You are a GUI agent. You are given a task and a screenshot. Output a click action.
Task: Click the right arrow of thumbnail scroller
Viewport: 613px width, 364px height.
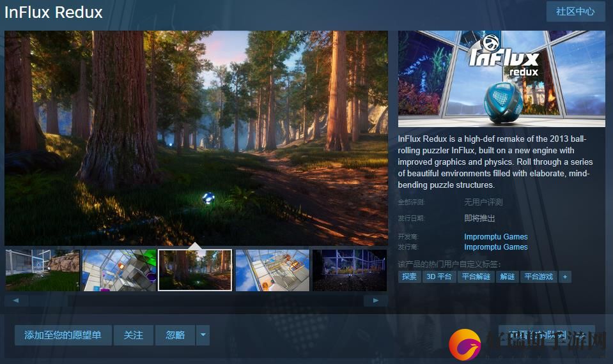coord(375,300)
